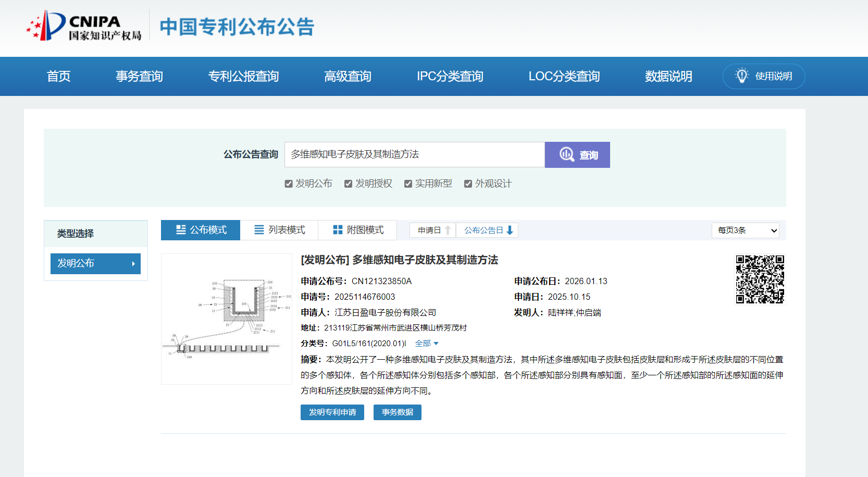Click the lightbulb usage guide icon
Image resolution: width=868 pixels, height=477 pixels.
pos(742,76)
